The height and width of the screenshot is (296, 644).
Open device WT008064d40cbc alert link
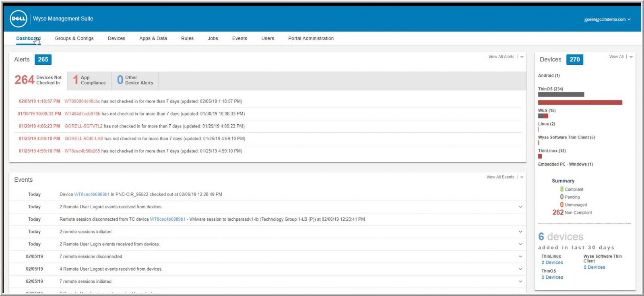(x=82, y=101)
